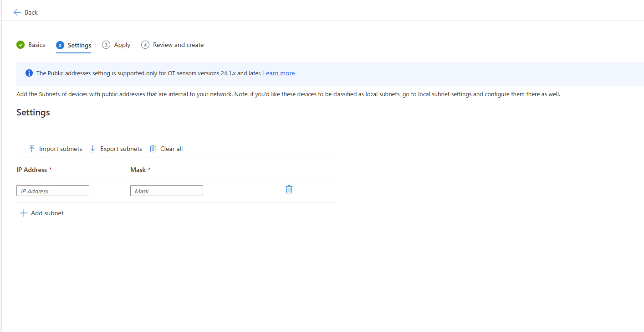Open the Learn more link
644x332 pixels.
pos(279,73)
